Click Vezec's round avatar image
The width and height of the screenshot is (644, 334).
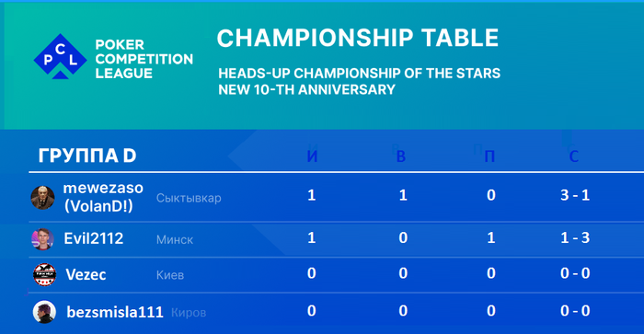(x=44, y=274)
